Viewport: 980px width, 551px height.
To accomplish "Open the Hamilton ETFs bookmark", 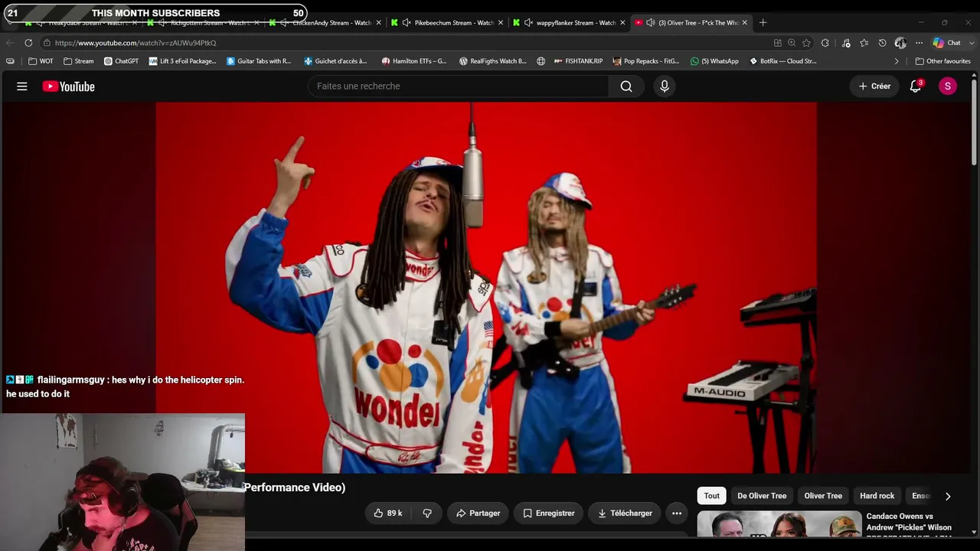I will pos(413,61).
